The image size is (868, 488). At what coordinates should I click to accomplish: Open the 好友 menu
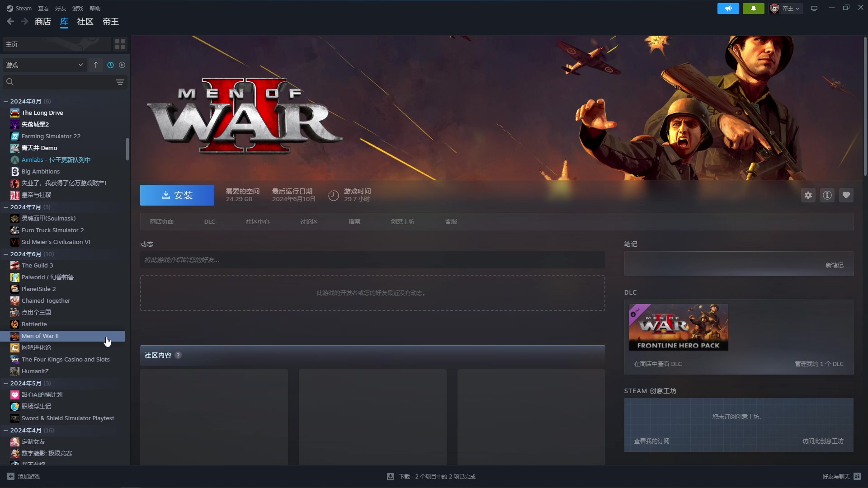[x=61, y=8]
